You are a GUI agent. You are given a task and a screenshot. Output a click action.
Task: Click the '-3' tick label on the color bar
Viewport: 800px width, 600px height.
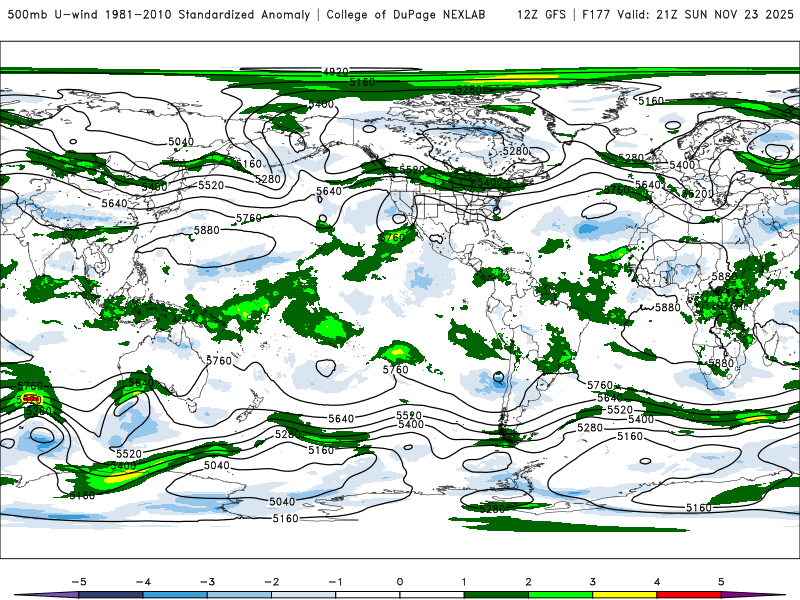coord(207,582)
